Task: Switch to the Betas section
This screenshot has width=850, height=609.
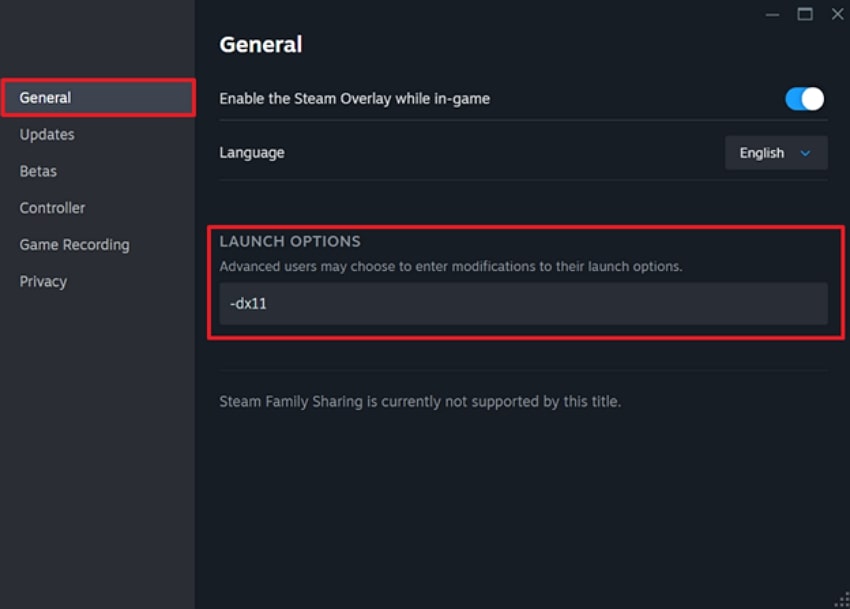Action: [38, 171]
